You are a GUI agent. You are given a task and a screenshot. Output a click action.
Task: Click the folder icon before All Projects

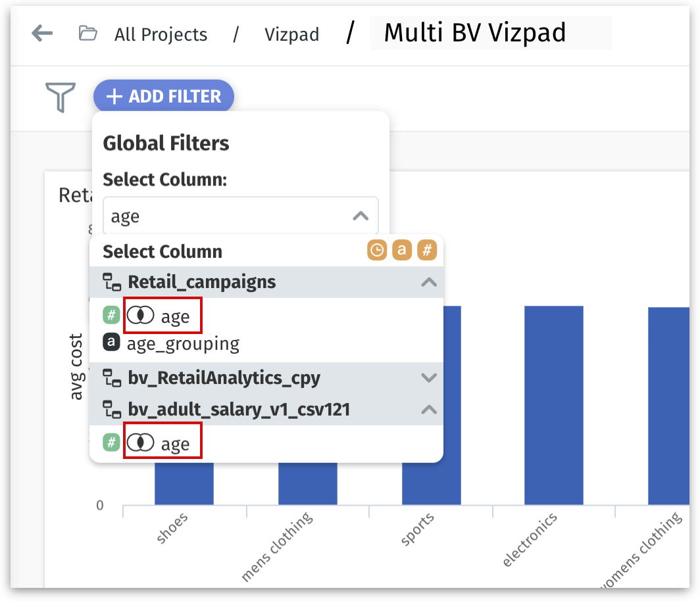(89, 33)
